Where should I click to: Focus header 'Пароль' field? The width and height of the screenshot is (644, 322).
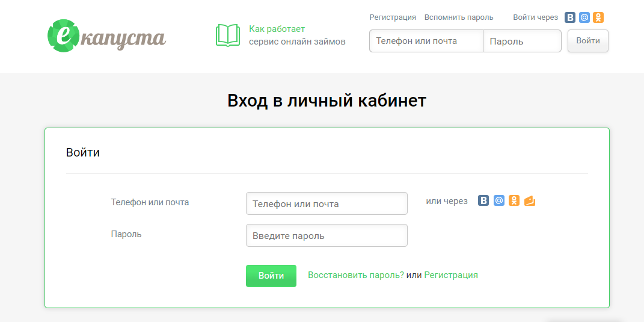[522, 41]
